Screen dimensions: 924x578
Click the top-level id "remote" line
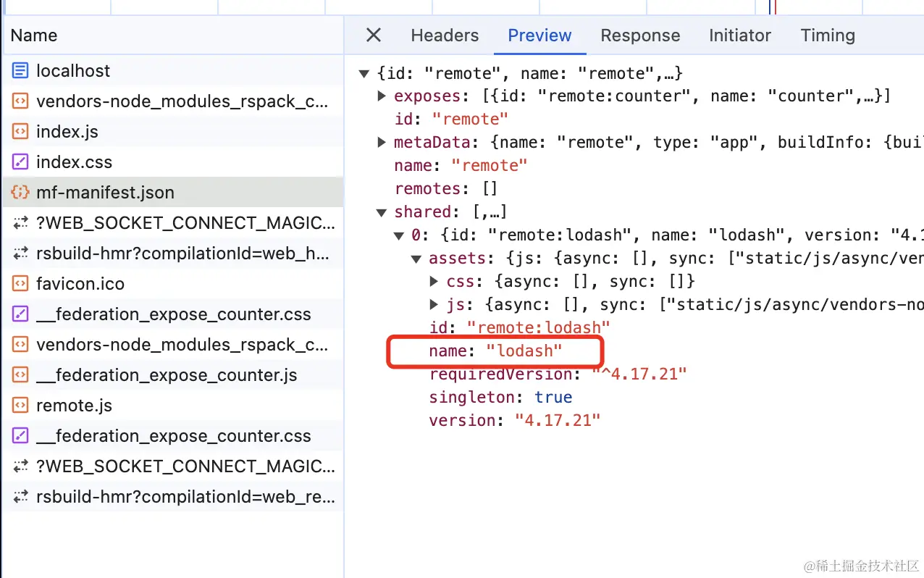point(451,119)
